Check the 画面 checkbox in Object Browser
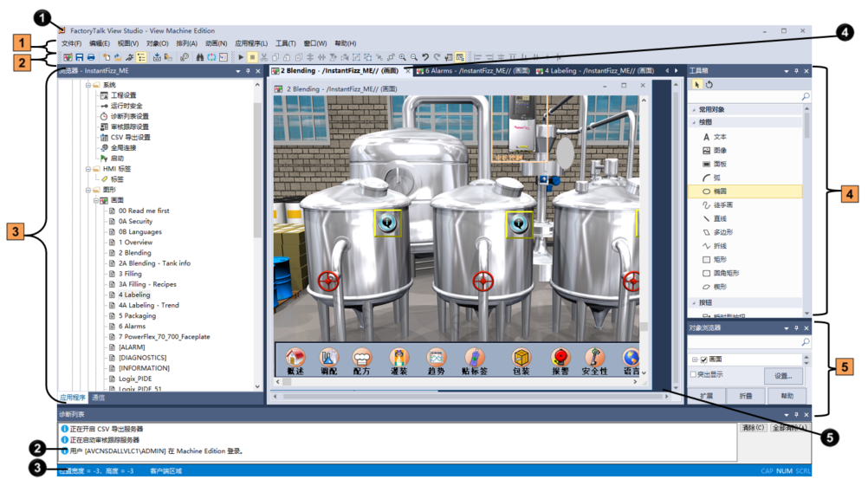 coord(703,359)
